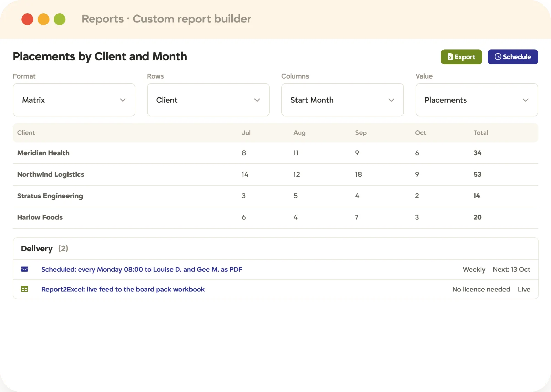
Task: Click Northwind Logistics Sep value 18
Action: pyautogui.click(x=358, y=174)
